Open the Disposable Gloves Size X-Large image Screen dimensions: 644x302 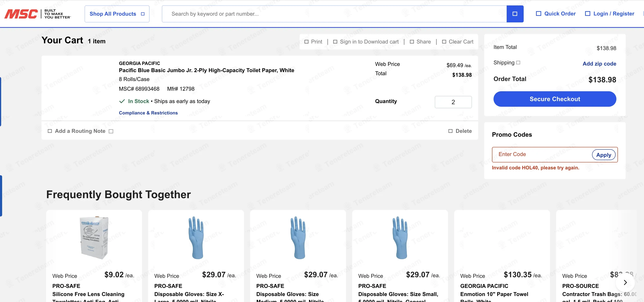tap(196, 238)
